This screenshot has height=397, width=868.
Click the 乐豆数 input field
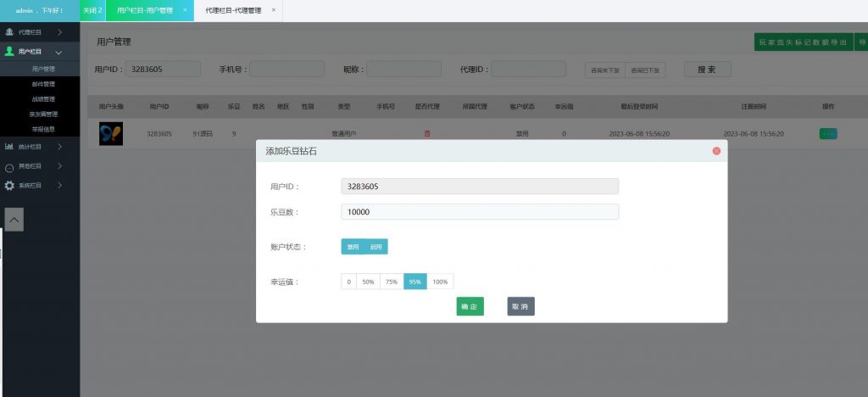coord(480,212)
